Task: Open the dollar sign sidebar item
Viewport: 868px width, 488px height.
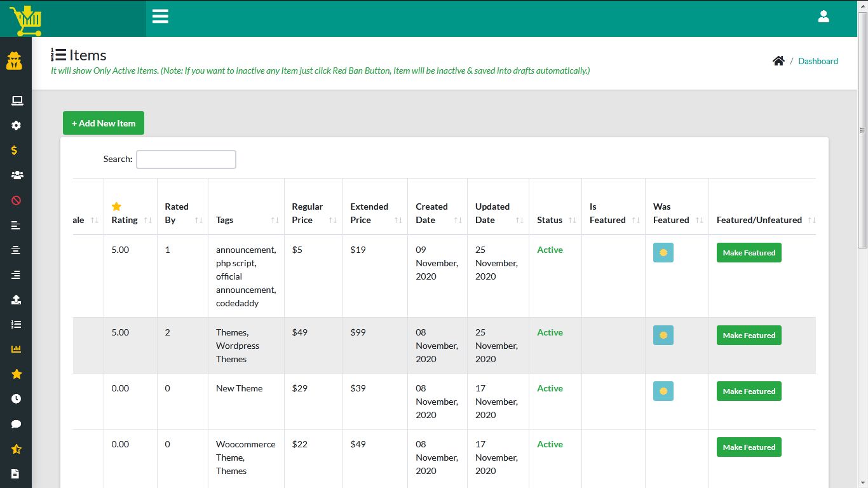Action: pyautogui.click(x=15, y=151)
